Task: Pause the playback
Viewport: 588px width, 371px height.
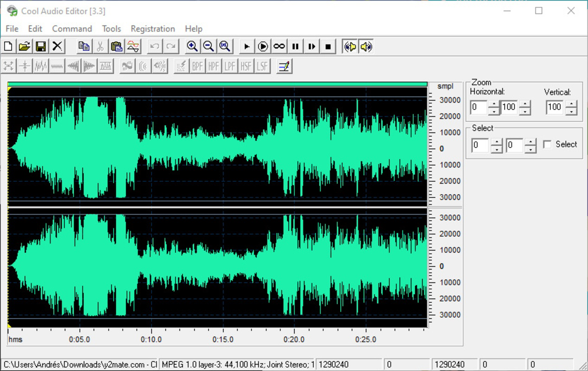Action: 296,46
